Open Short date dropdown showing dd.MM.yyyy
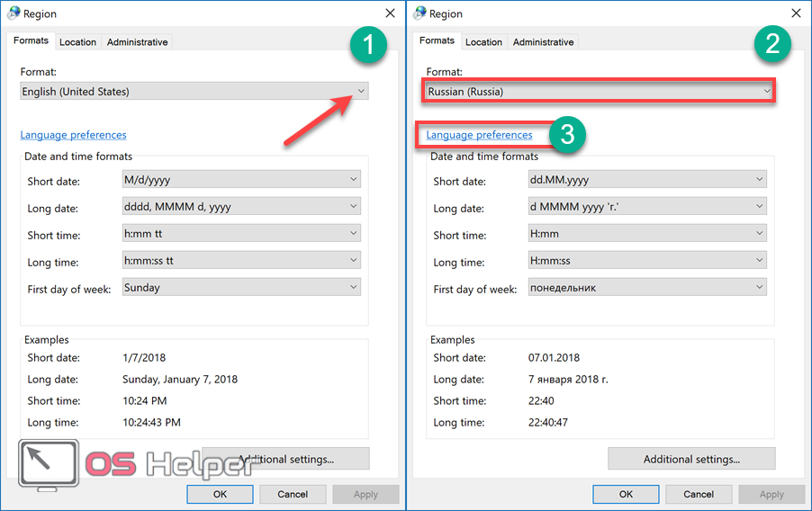This screenshot has width=812, height=511. click(x=647, y=180)
